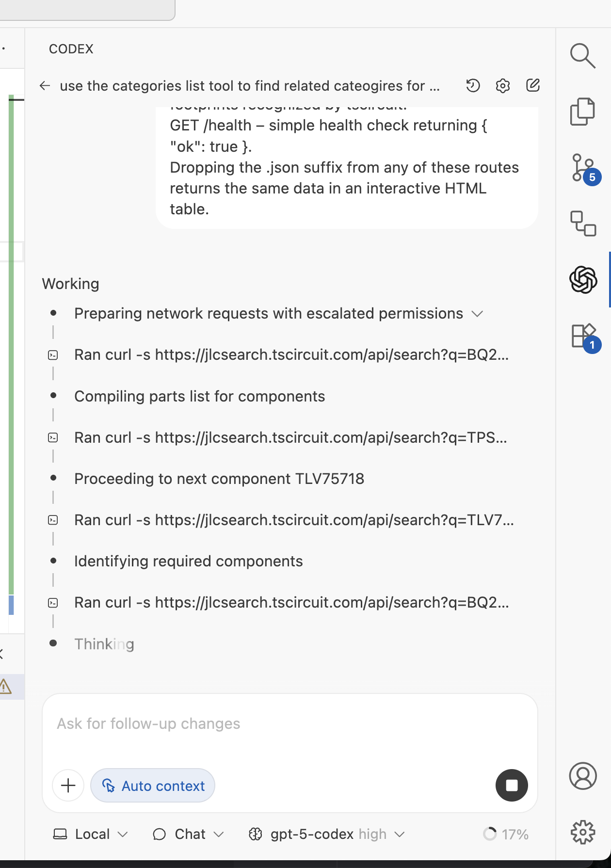The height and width of the screenshot is (868, 611).
Task: Stop the running task button
Action: (512, 786)
